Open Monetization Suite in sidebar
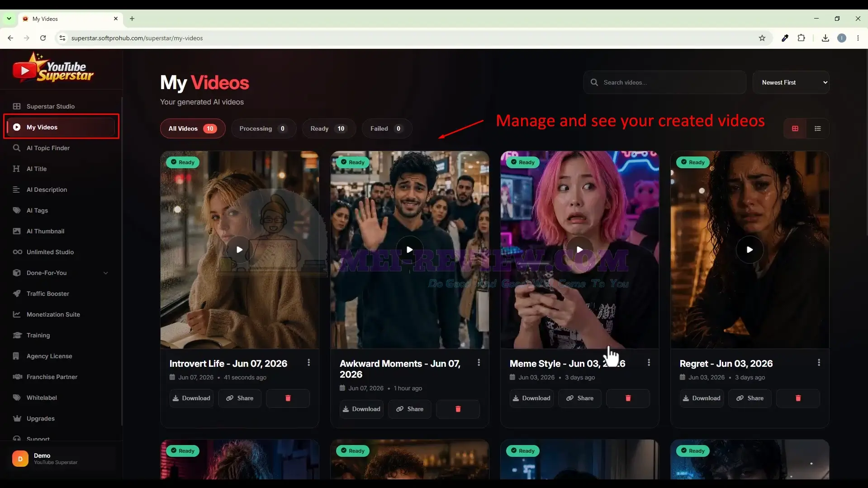The width and height of the screenshot is (868, 488). (x=61, y=314)
